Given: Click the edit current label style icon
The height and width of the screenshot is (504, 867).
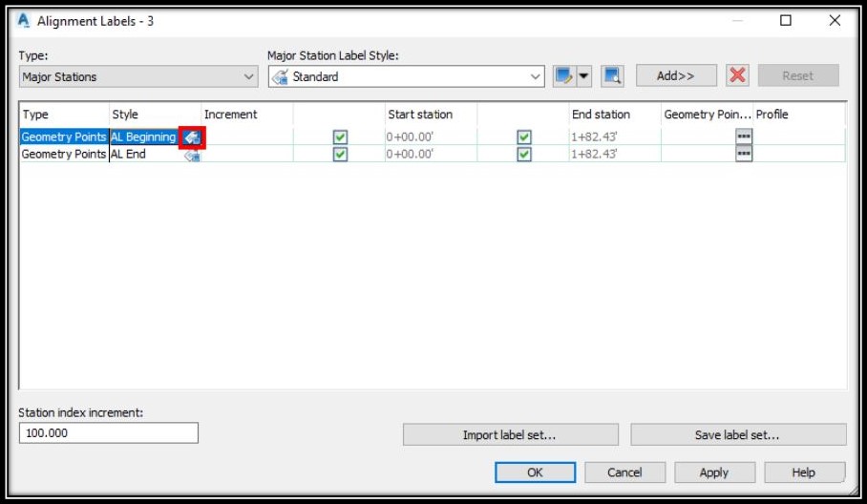Looking at the screenshot, I should (x=564, y=75).
